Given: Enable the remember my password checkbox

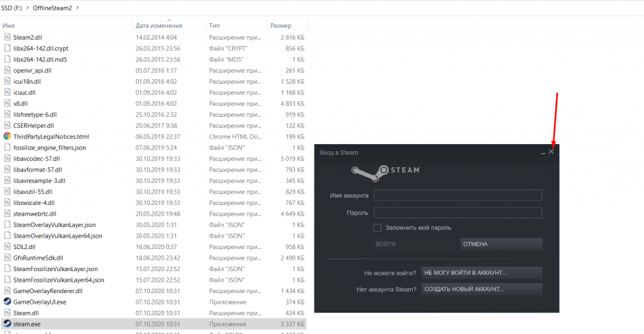Looking at the screenshot, I should coord(377,228).
